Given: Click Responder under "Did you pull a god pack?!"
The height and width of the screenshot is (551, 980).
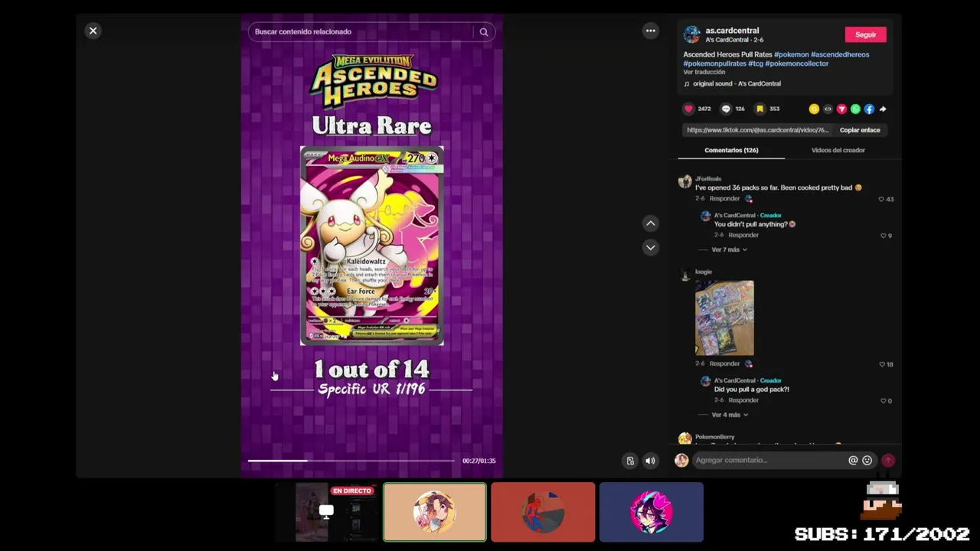Looking at the screenshot, I should click(x=743, y=400).
